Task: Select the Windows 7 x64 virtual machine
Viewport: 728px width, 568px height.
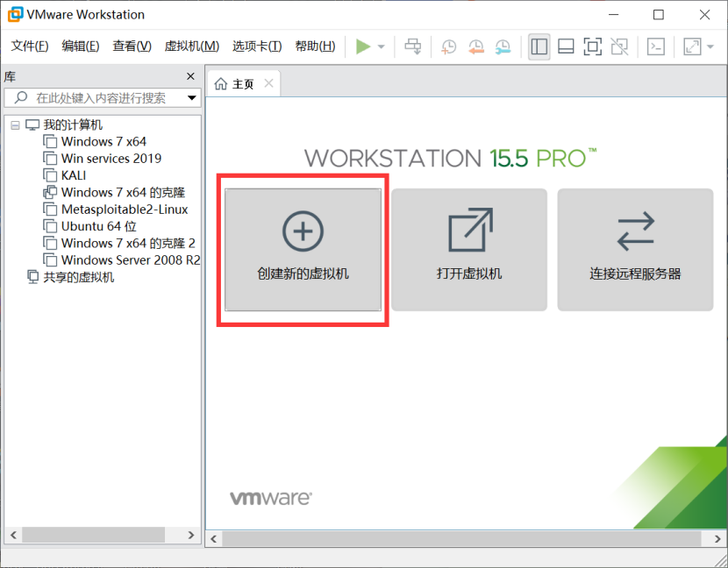Action: click(x=103, y=141)
